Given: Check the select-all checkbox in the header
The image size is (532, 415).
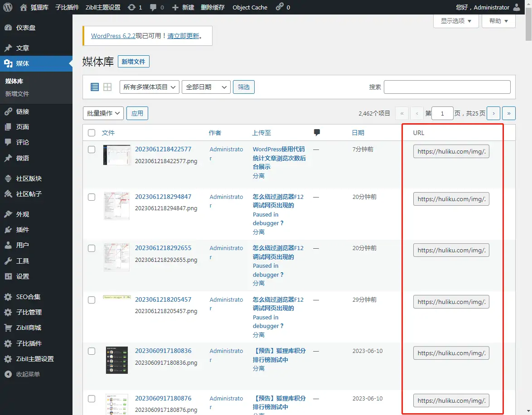Looking at the screenshot, I should point(92,132).
